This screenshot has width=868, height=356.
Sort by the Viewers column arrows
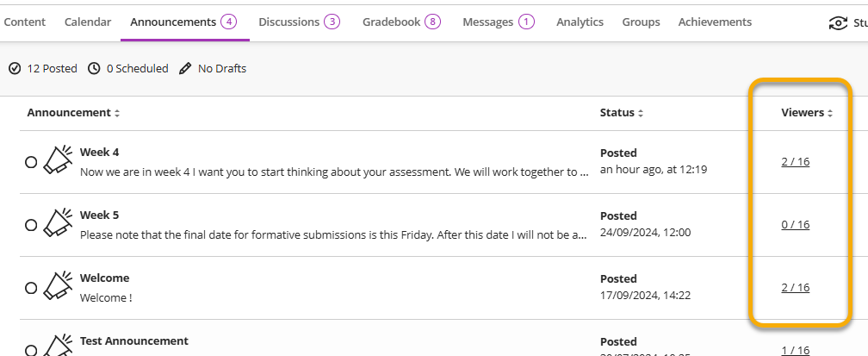click(830, 113)
